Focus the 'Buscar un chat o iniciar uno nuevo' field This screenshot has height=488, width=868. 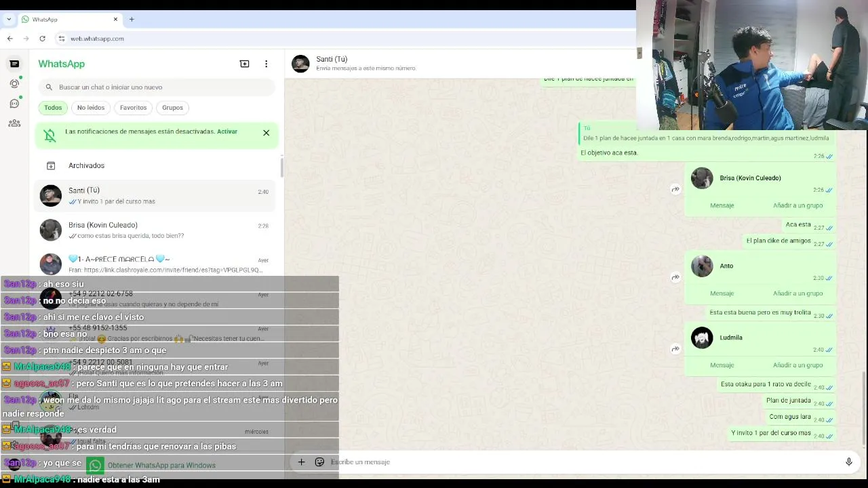pos(156,87)
